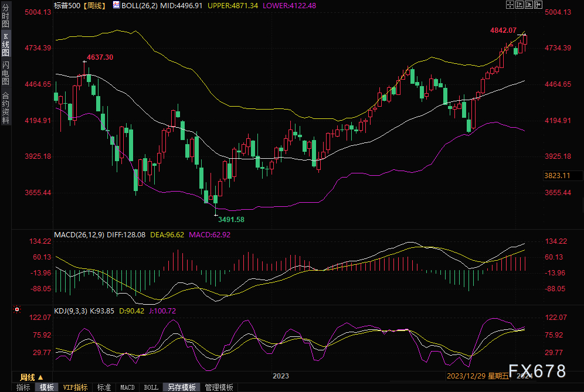Switch to 分时图 view in sidebar

point(6,16)
